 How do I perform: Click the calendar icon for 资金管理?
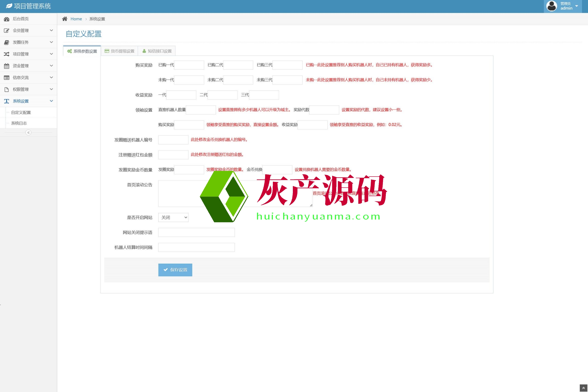7,66
